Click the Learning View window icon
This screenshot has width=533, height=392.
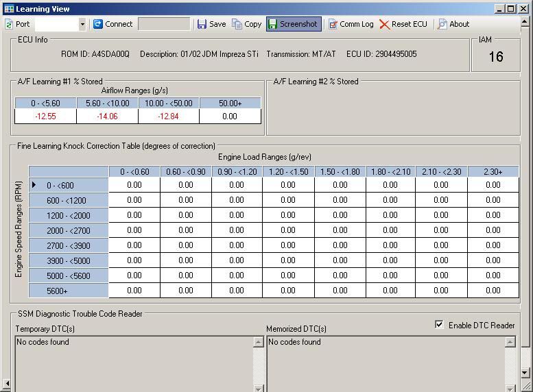point(8,9)
